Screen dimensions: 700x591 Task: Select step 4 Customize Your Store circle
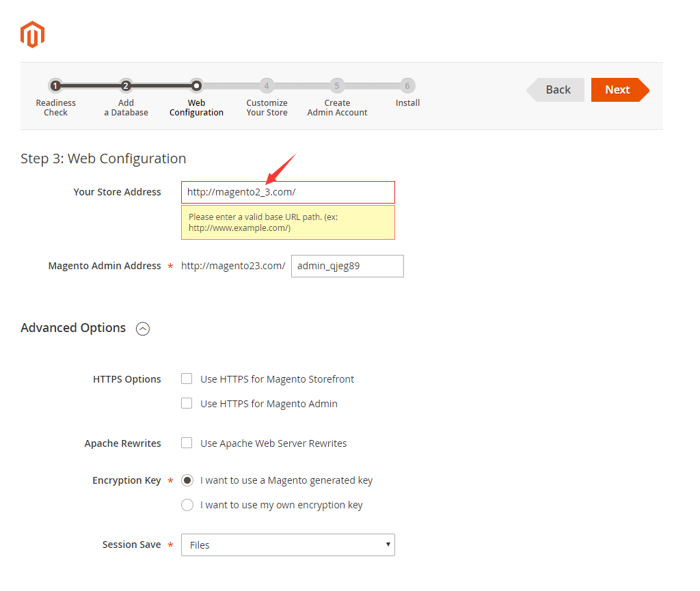267,85
